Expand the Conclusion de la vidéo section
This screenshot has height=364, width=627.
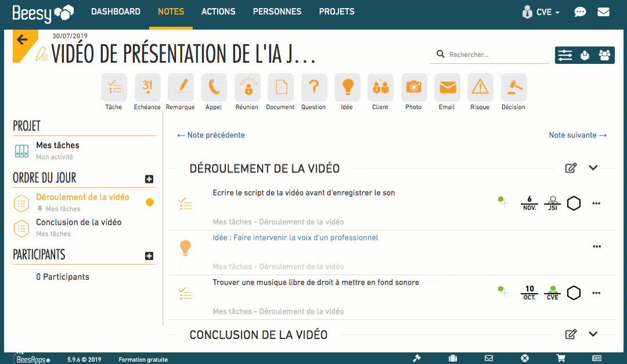[x=593, y=334]
